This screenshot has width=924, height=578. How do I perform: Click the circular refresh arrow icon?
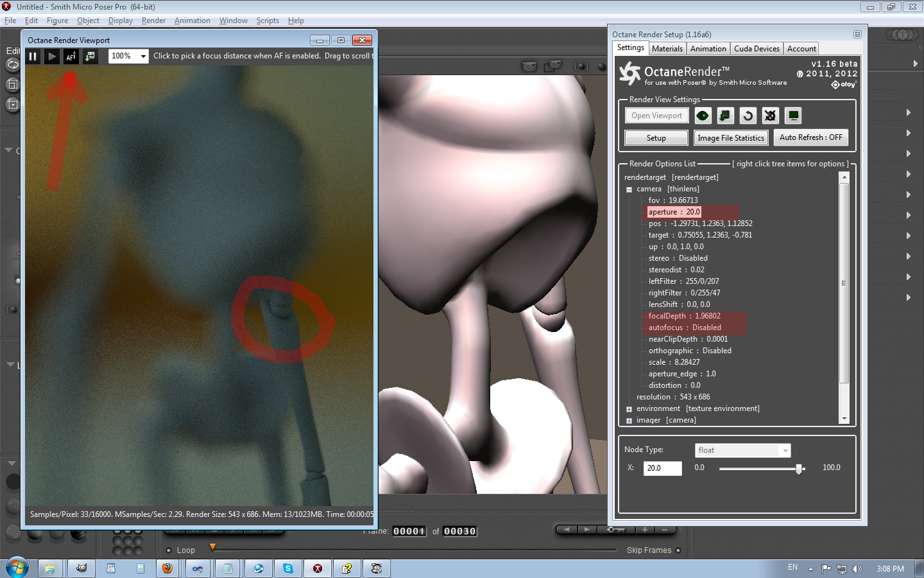(x=748, y=116)
